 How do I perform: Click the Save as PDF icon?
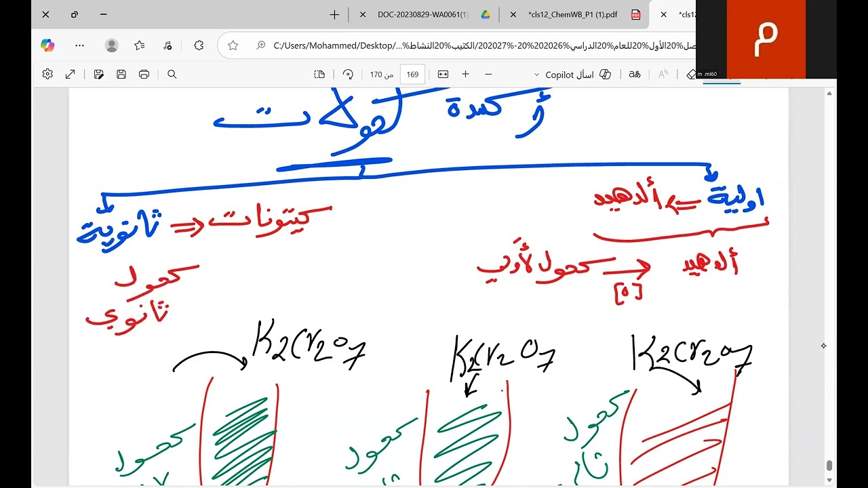click(x=98, y=75)
